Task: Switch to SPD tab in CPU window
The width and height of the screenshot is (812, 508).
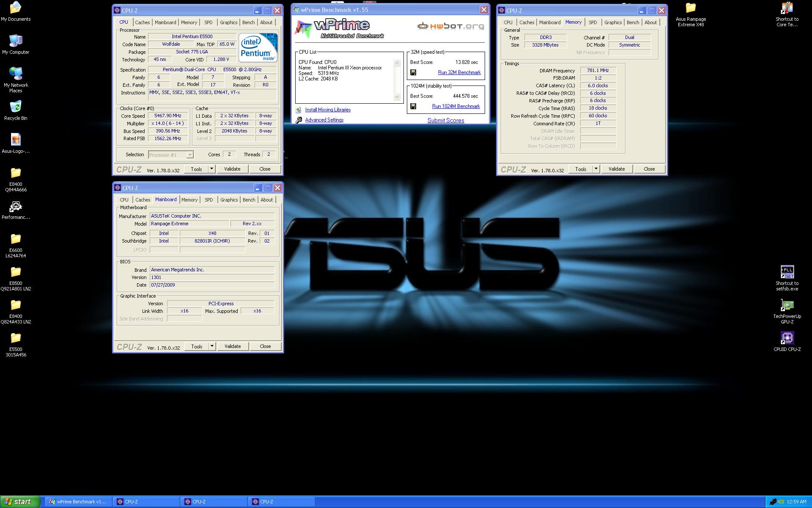Action: 208,22
